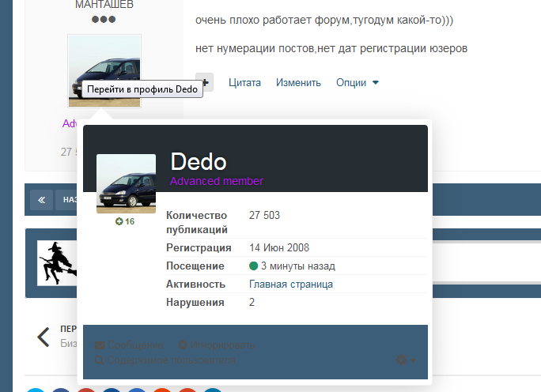Image resolution: width=541 pixels, height=392 pixels.
Task: Click the plus reputation button under the post
Action: (204, 82)
